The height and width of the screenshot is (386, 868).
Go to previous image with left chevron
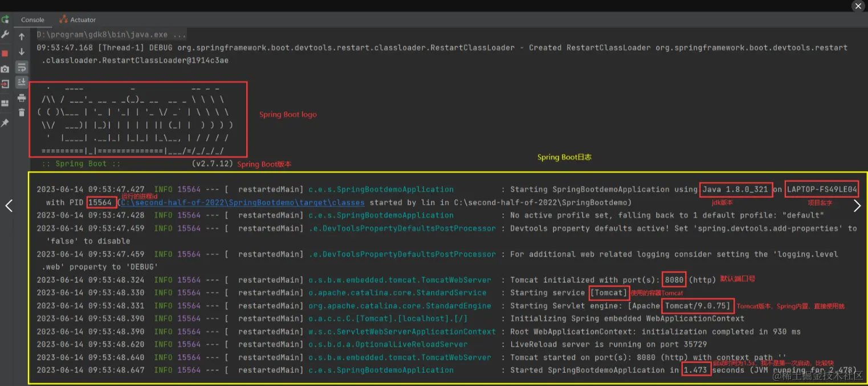9,206
